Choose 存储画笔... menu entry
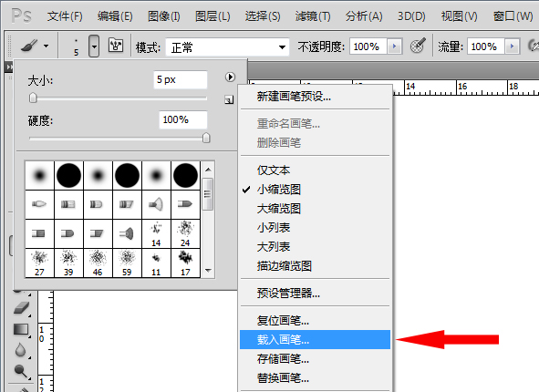Screen dimensions: 539x392 point(316,359)
